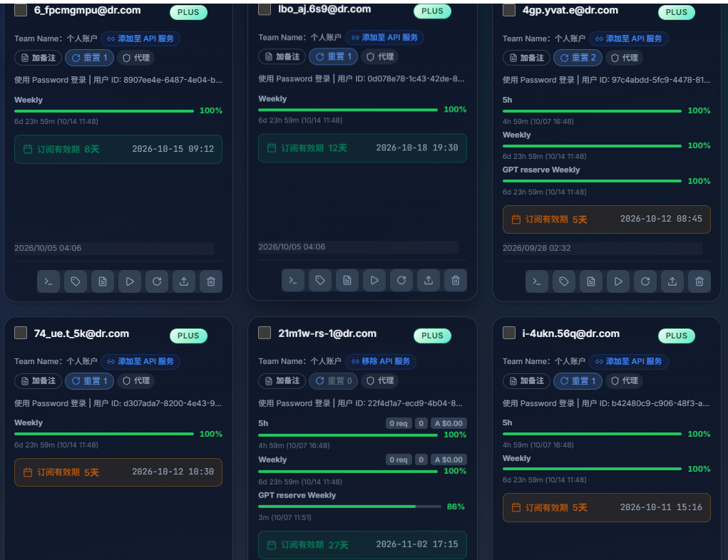Click tag icon on lbo_aj.6s9@dr.com card
The image size is (728, 560).
click(x=320, y=280)
